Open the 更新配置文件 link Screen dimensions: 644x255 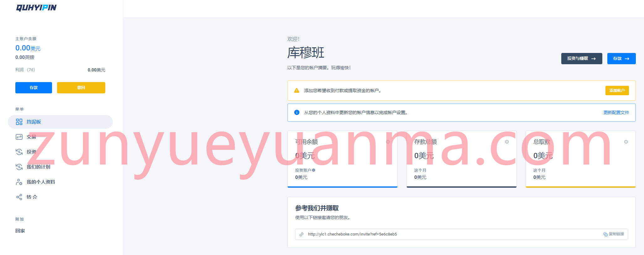[616, 112]
